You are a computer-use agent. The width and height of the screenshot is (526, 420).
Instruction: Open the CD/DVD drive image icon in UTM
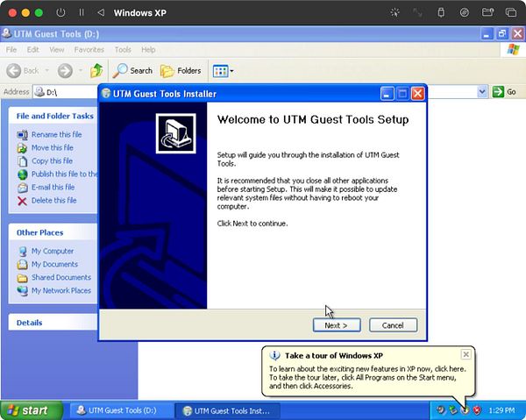pyautogui.click(x=465, y=13)
